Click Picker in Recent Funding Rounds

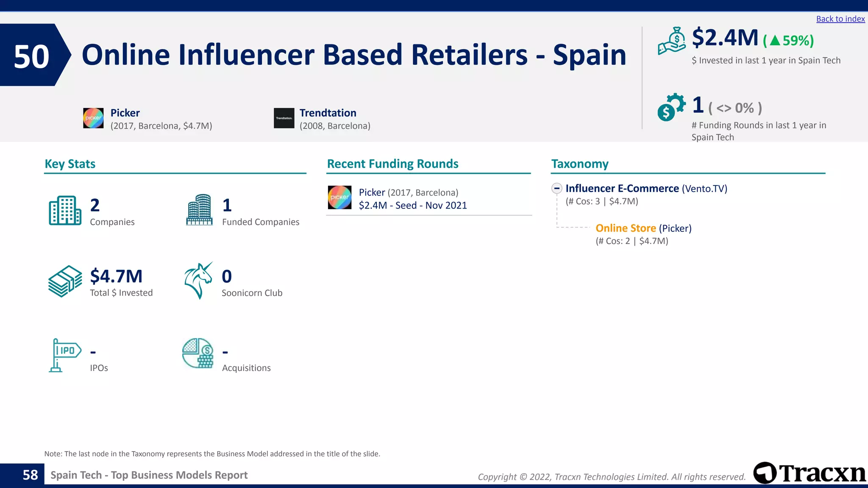pyautogui.click(x=372, y=192)
